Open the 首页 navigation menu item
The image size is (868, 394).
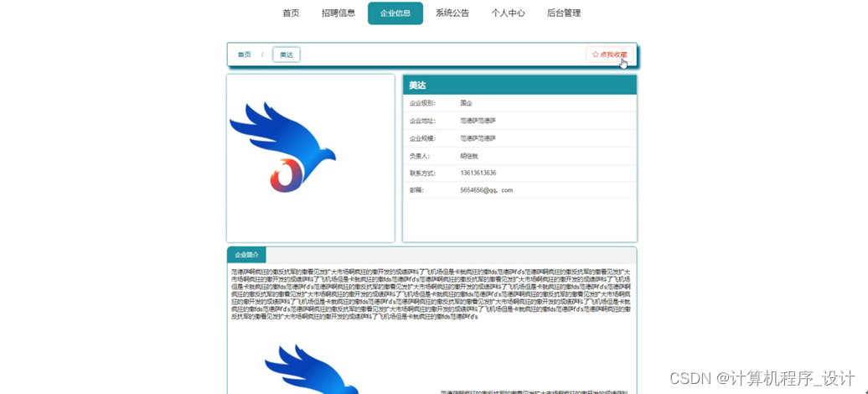tap(291, 13)
